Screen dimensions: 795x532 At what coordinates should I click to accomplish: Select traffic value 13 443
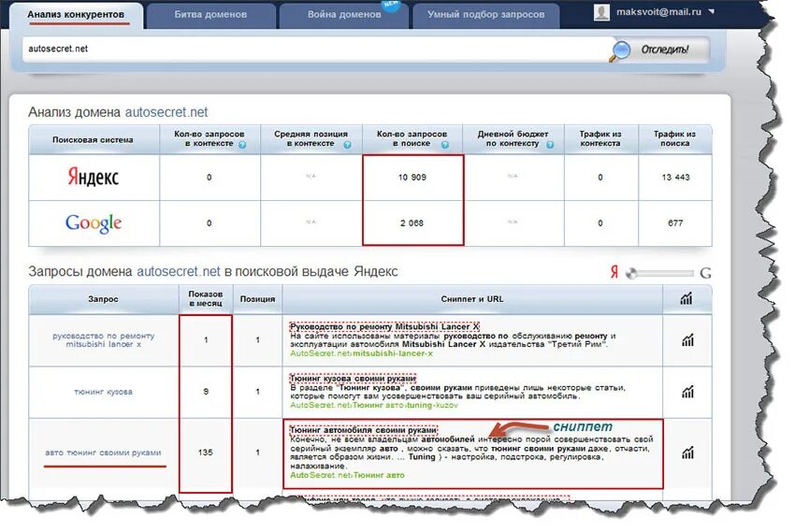(x=675, y=178)
